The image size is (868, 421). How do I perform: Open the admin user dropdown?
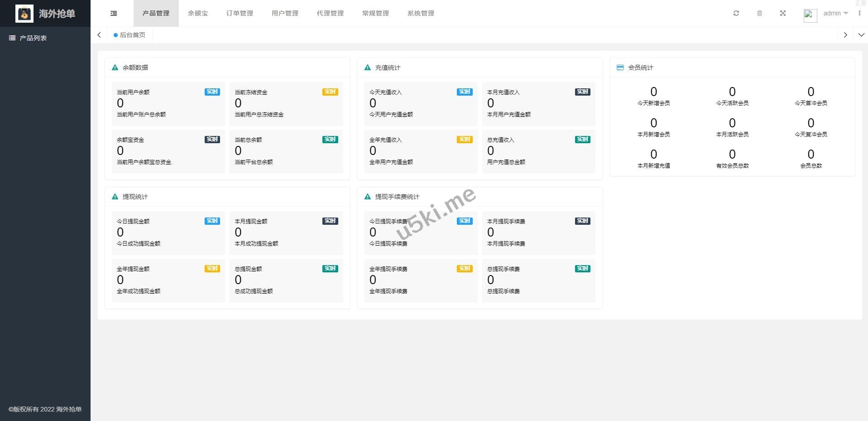pyautogui.click(x=835, y=14)
